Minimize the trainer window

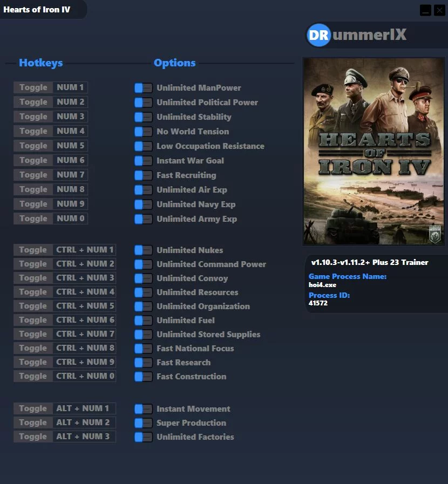[425, 10]
